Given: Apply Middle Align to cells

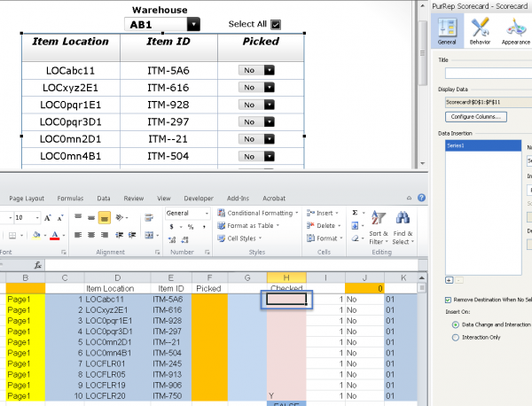Looking at the screenshot, I should 91,217.
